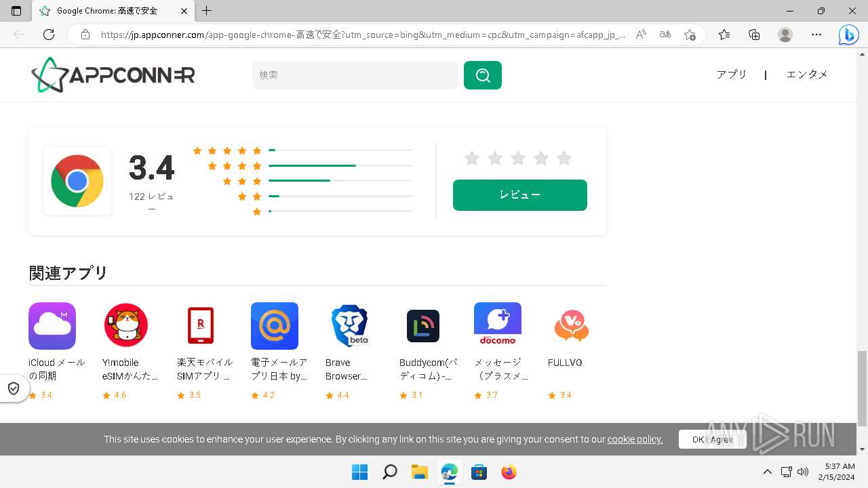
Task: Click the browser refresh icon
Action: [x=49, y=35]
